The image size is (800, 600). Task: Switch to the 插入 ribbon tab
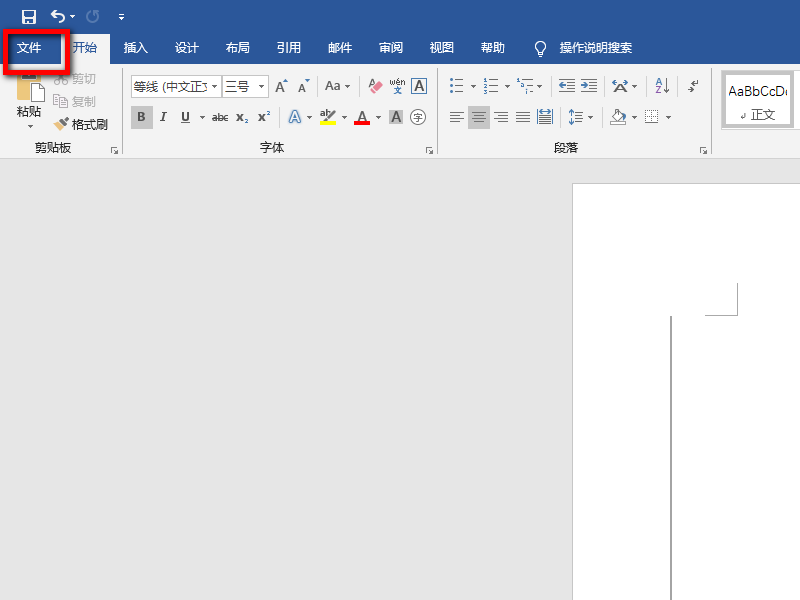pyautogui.click(x=136, y=48)
